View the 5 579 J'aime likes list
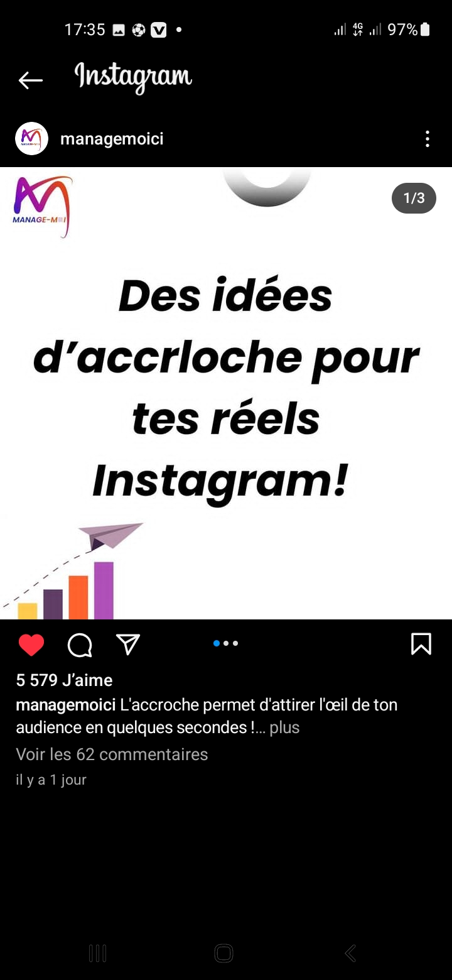This screenshot has width=452, height=980. pyautogui.click(x=64, y=680)
